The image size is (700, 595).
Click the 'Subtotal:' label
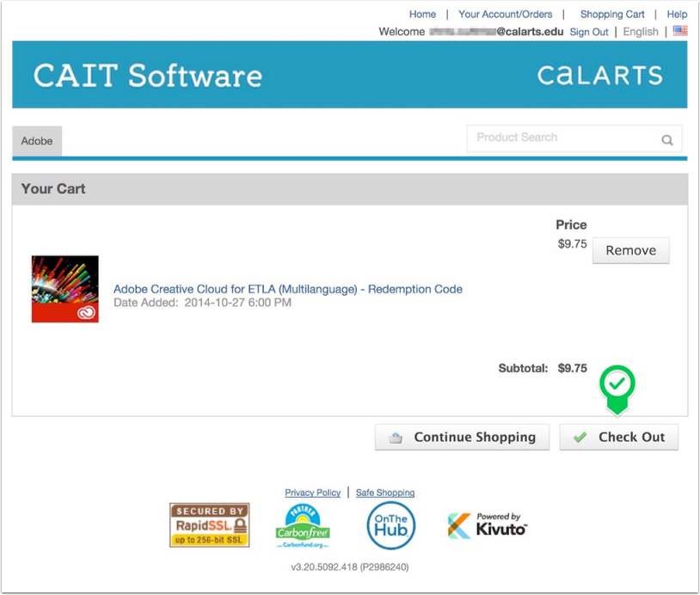[523, 368]
